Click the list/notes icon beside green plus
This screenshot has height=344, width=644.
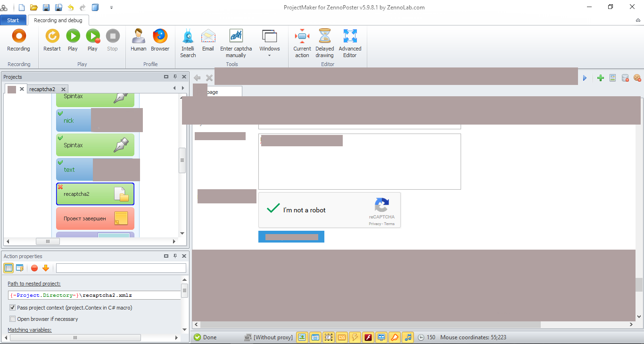pyautogui.click(x=612, y=78)
